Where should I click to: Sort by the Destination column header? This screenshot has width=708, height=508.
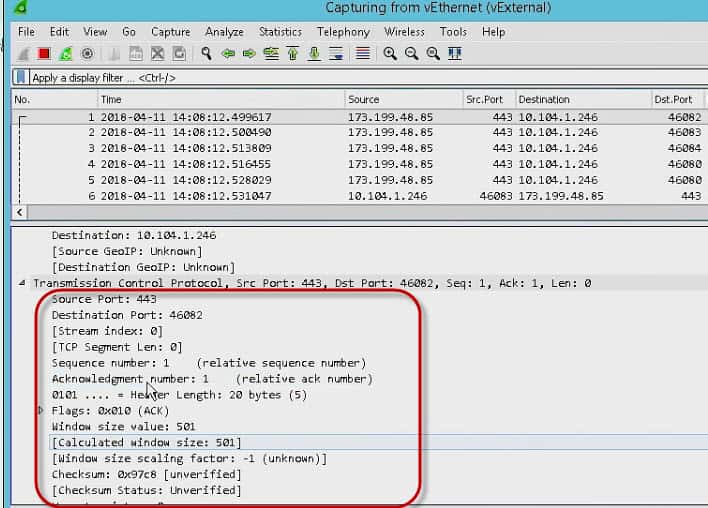point(583,99)
